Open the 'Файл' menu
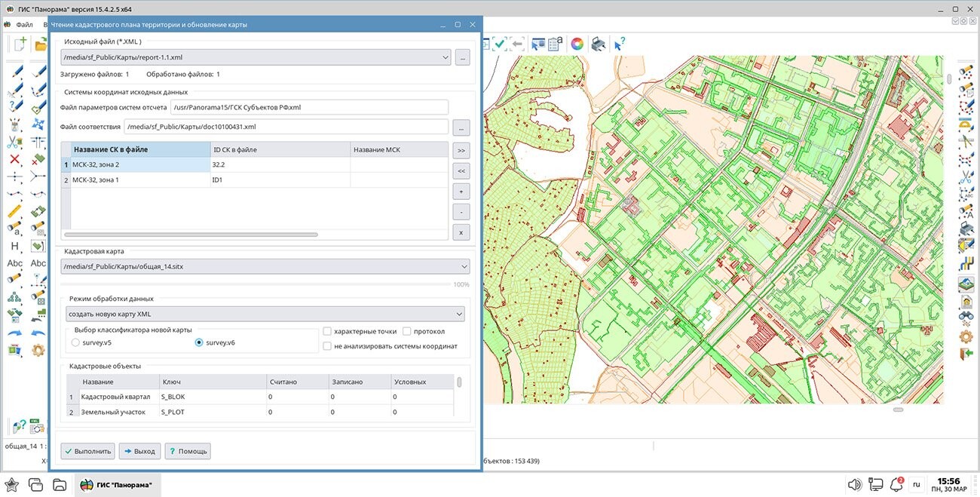This screenshot has width=980, height=497. (x=24, y=25)
